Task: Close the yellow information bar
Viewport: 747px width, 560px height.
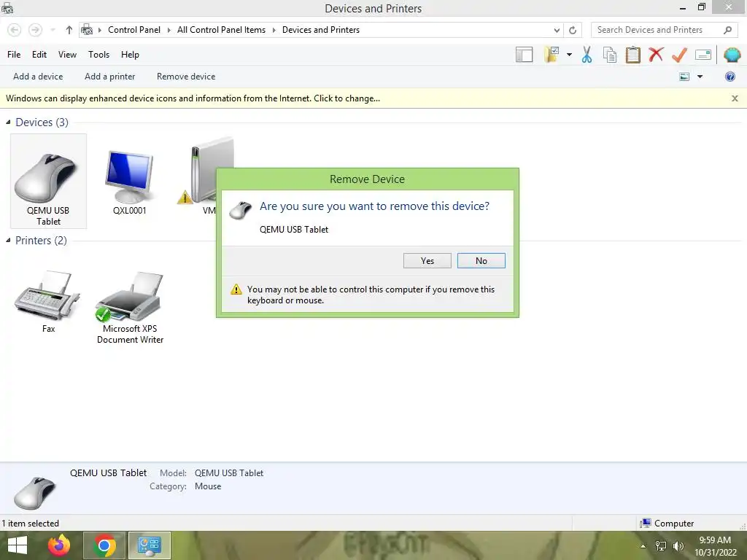Action: click(735, 98)
